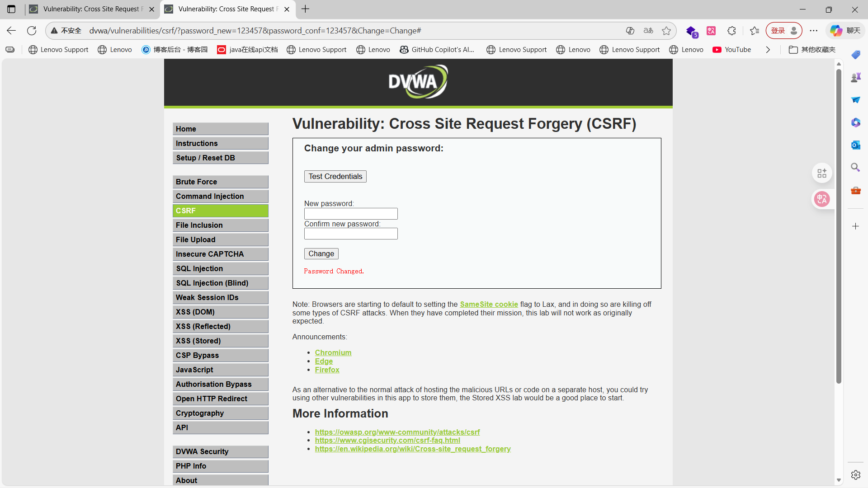Viewport: 868px width, 488px height.
Task: Click the browser refresh icon
Action: [x=32, y=31]
